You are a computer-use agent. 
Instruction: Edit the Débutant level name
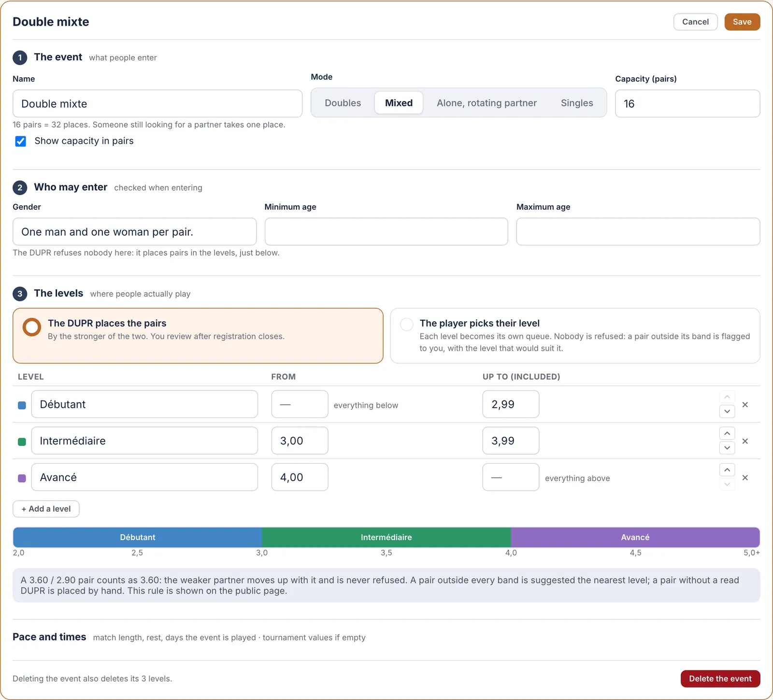click(x=144, y=404)
